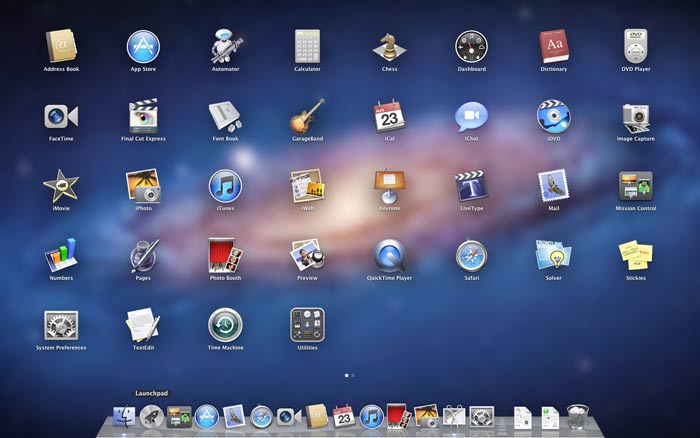Open the Font Book app
This screenshot has height=438, width=700.
225,116
